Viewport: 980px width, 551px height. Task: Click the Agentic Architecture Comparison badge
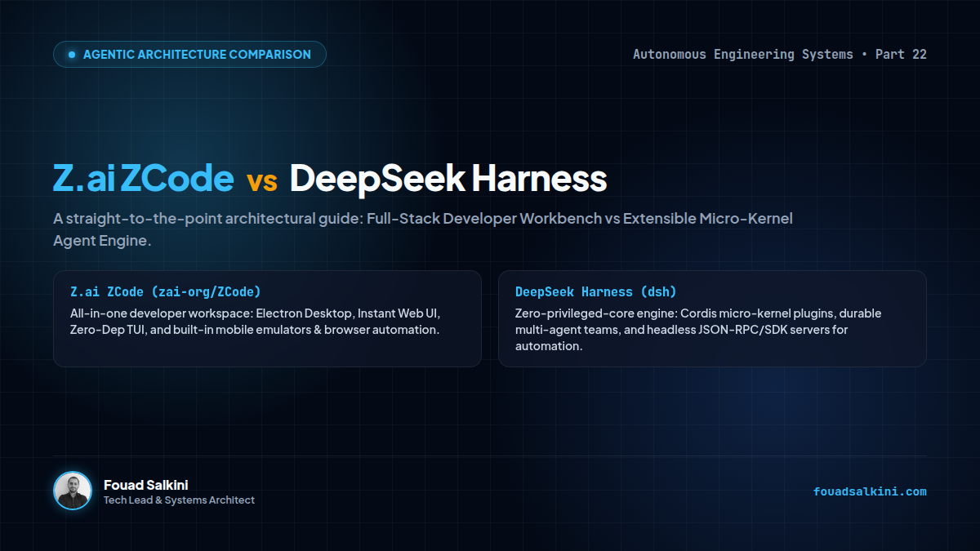click(189, 55)
